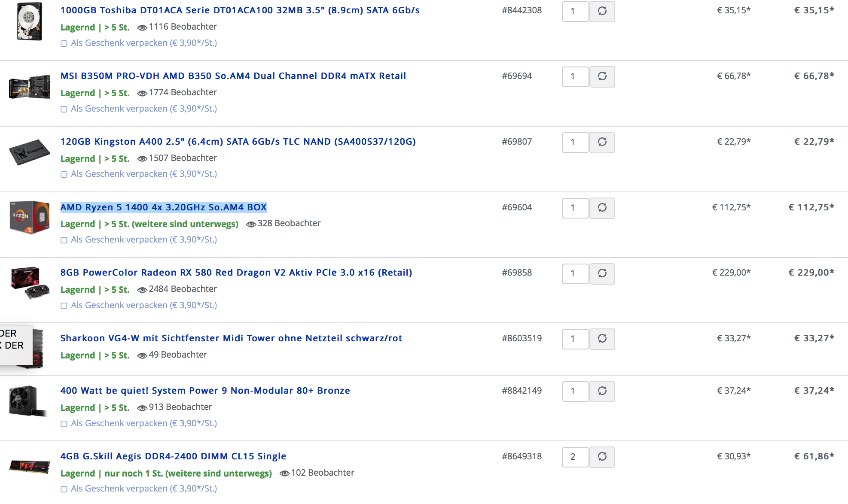This screenshot has width=848, height=504.
Task: Click the Toshiba hard drive thumbnail image
Action: coord(29,21)
